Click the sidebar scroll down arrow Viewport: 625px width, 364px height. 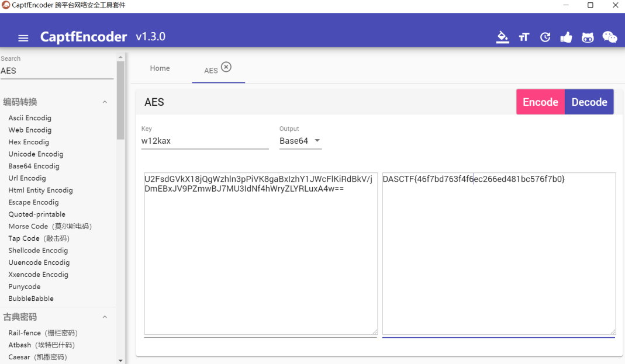(x=120, y=360)
